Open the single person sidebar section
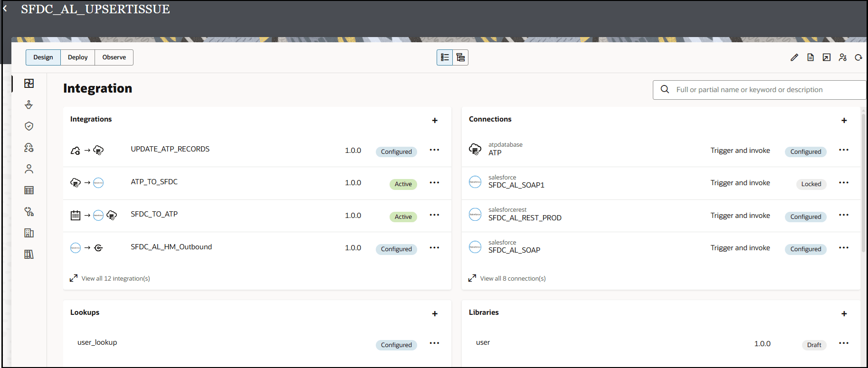868x368 pixels. [x=29, y=169]
